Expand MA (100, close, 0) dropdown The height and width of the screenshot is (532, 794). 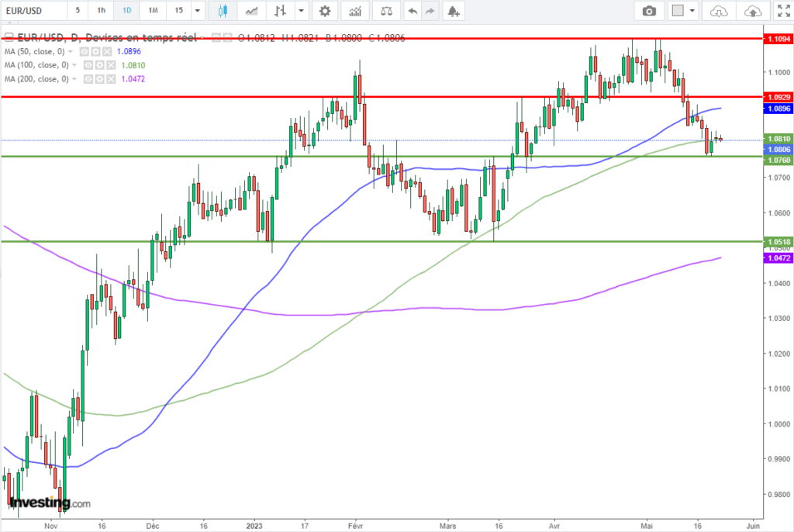coord(74,65)
